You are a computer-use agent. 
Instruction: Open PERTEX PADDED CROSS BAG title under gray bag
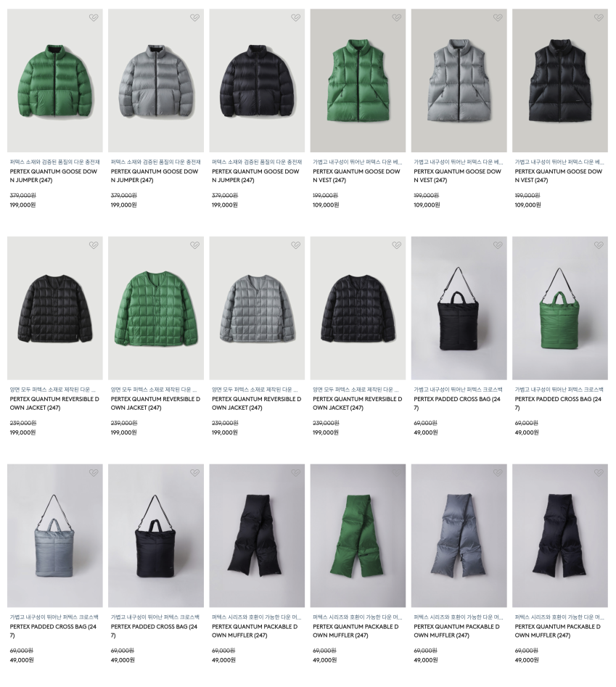point(53,631)
